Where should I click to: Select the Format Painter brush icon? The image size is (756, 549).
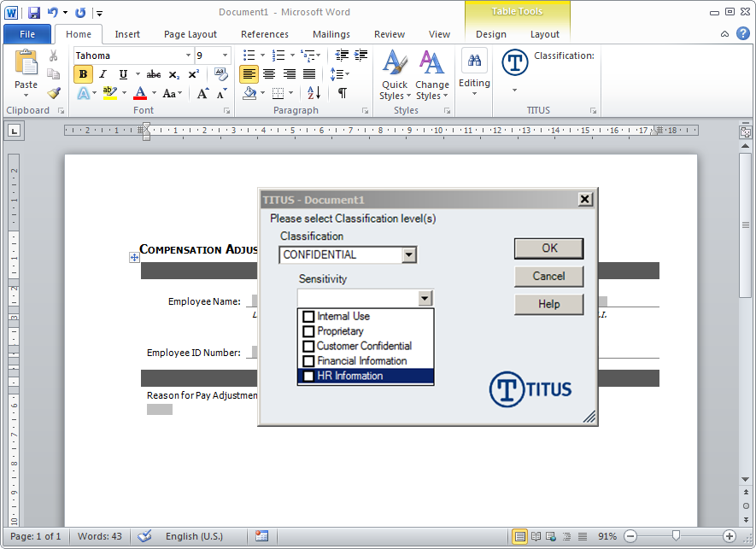pyautogui.click(x=54, y=93)
